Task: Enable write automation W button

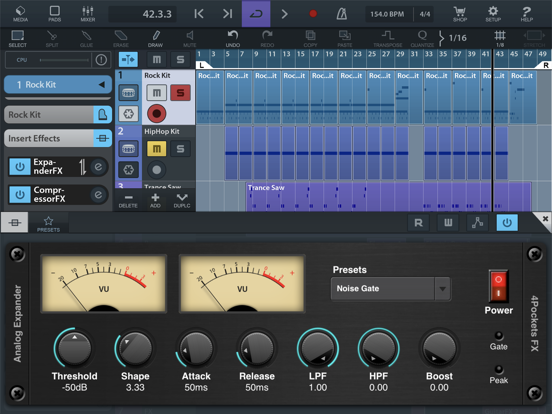Action: 448,222
